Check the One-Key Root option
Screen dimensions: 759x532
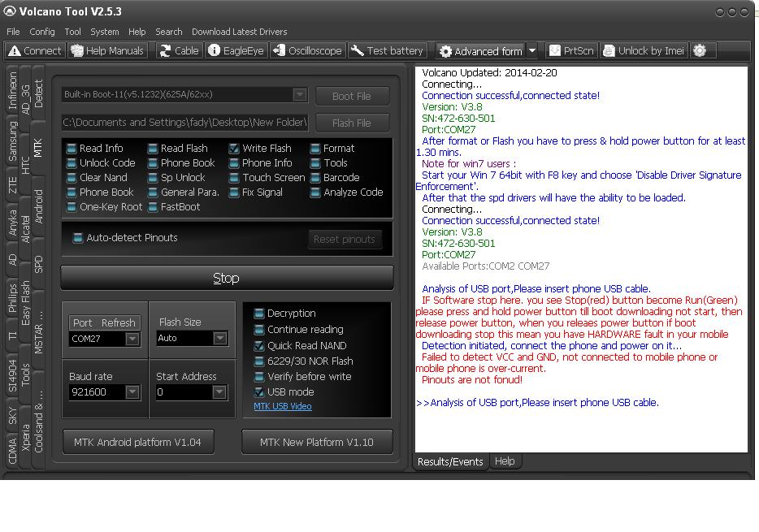pos(72,207)
